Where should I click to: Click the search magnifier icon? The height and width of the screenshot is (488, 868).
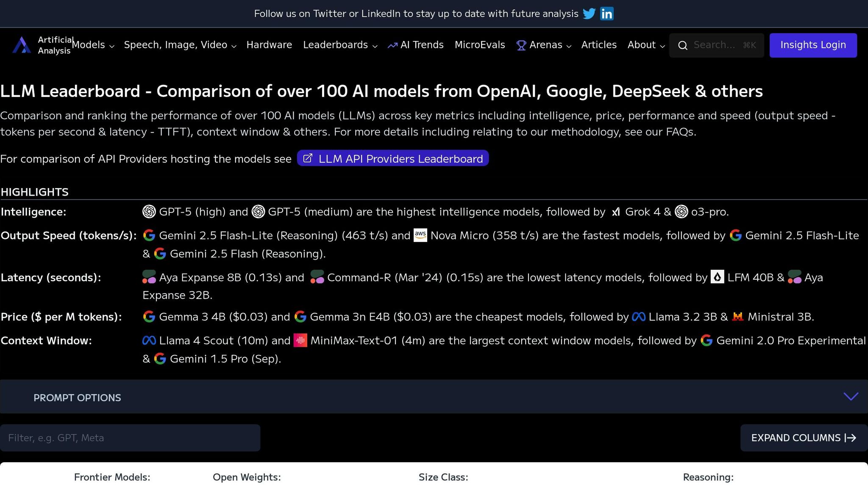tap(682, 45)
